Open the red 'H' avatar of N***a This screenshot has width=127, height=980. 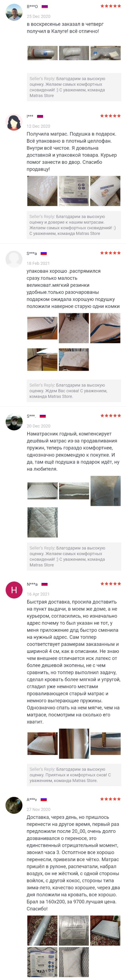tap(14, 590)
